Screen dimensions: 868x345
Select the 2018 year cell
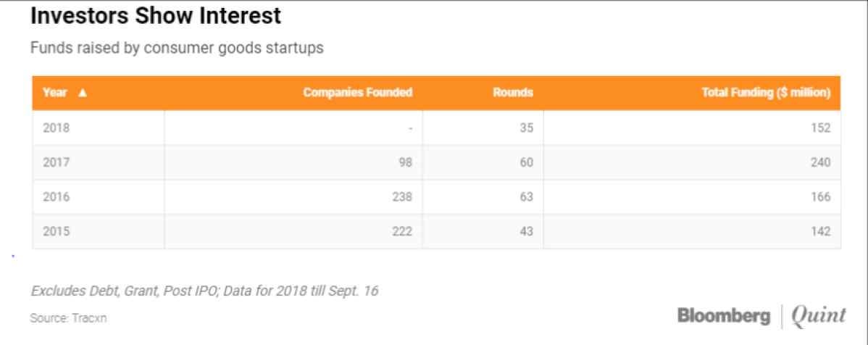[99, 128]
